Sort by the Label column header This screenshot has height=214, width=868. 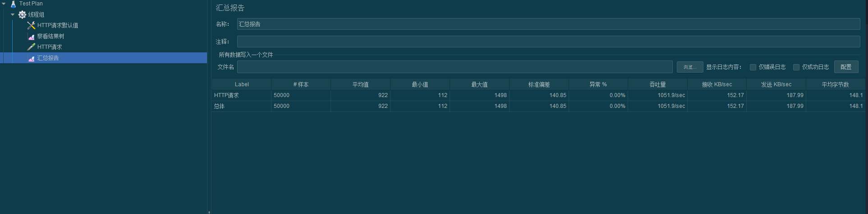(241, 84)
